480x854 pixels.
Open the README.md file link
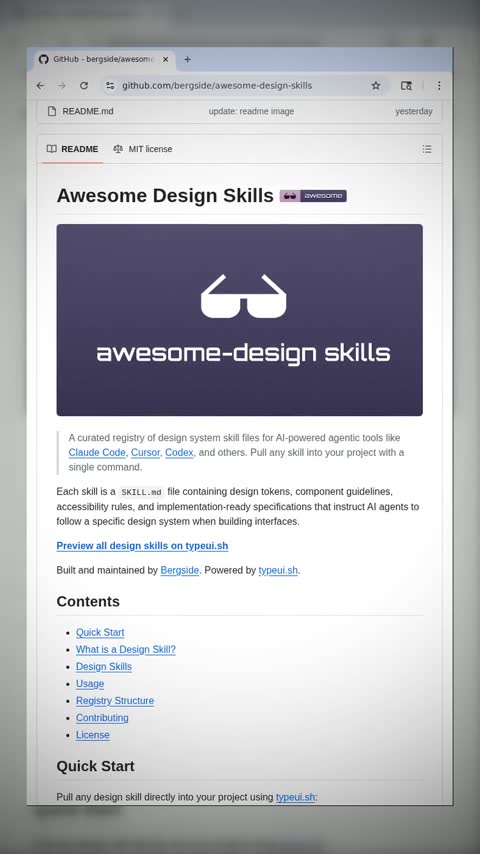coord(88,111)
